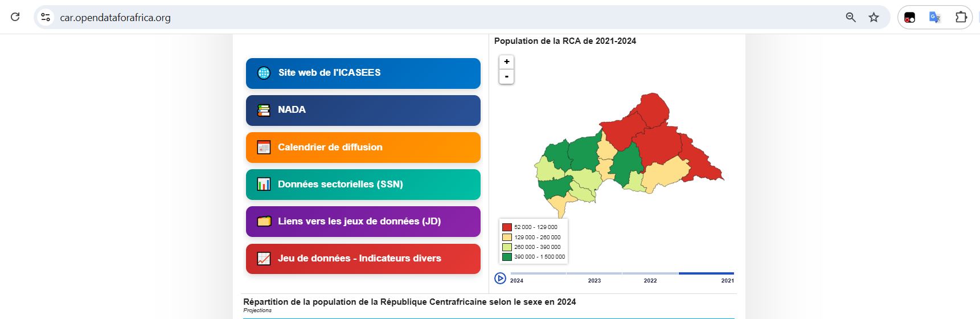Open the NADA button
The image size is (980, 319).
tap(363, 110)
